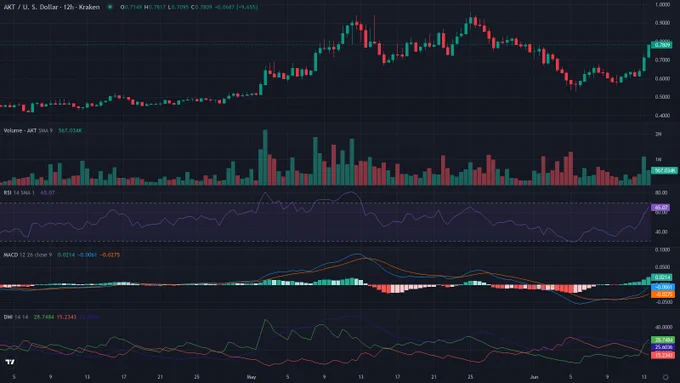Click the close value C0.7809 in the header
The width and height of the screenshot is (680, 383).
pos(201,7)
